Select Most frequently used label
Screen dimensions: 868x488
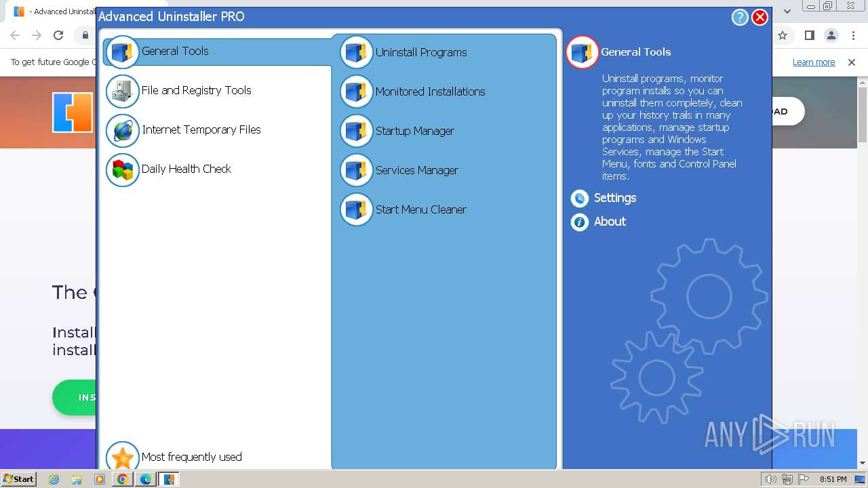192,457
